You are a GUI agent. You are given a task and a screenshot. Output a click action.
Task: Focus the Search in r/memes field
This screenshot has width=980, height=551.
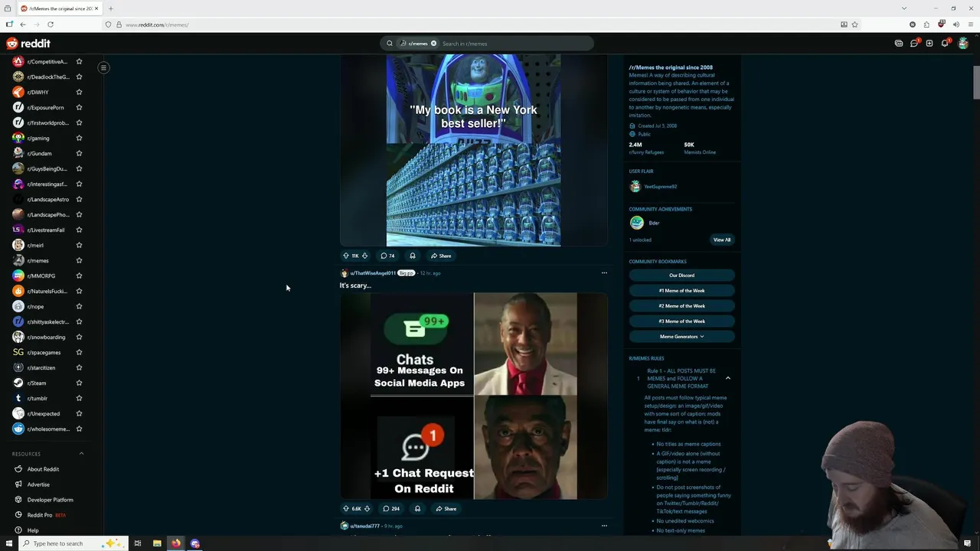click(513, 44)
